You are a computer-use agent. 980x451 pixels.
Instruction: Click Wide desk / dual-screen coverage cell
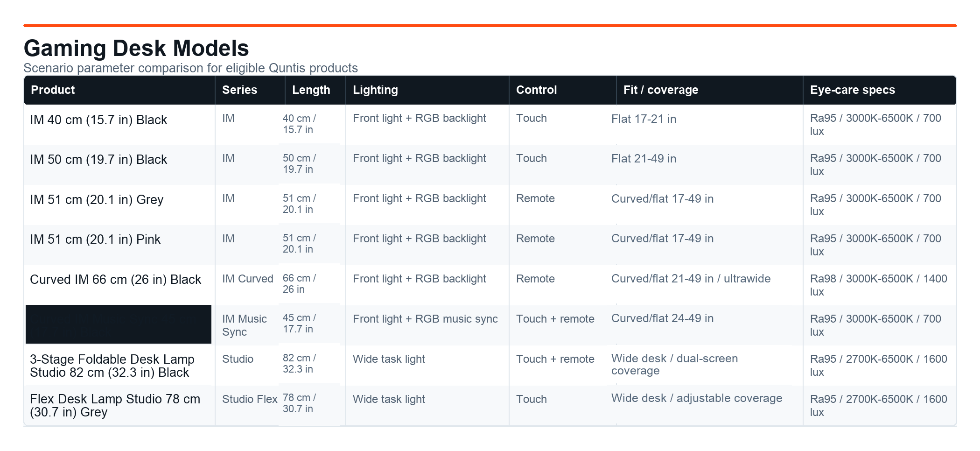click(x=674, y=365)
